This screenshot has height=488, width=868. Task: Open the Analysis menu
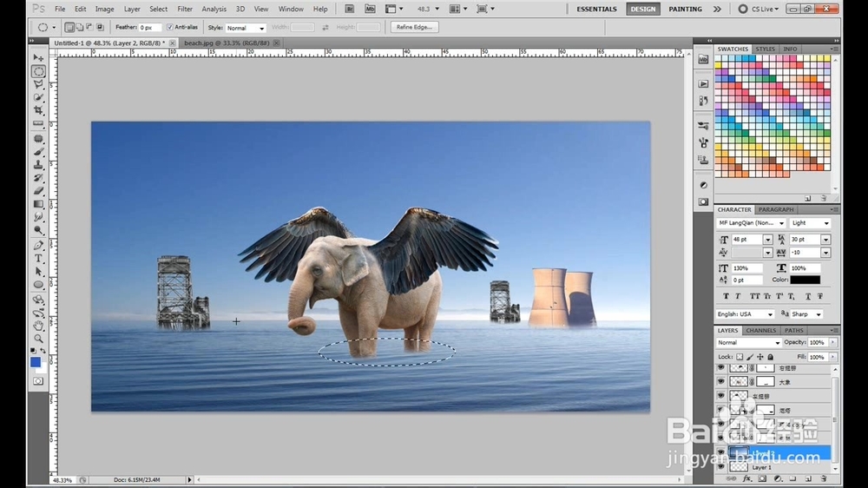click(214, 9)
